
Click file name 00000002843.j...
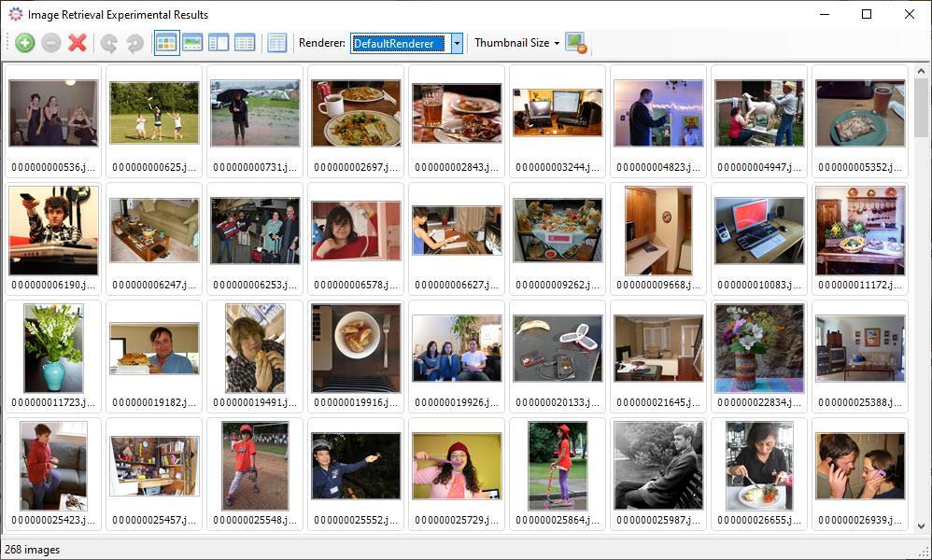457,167
